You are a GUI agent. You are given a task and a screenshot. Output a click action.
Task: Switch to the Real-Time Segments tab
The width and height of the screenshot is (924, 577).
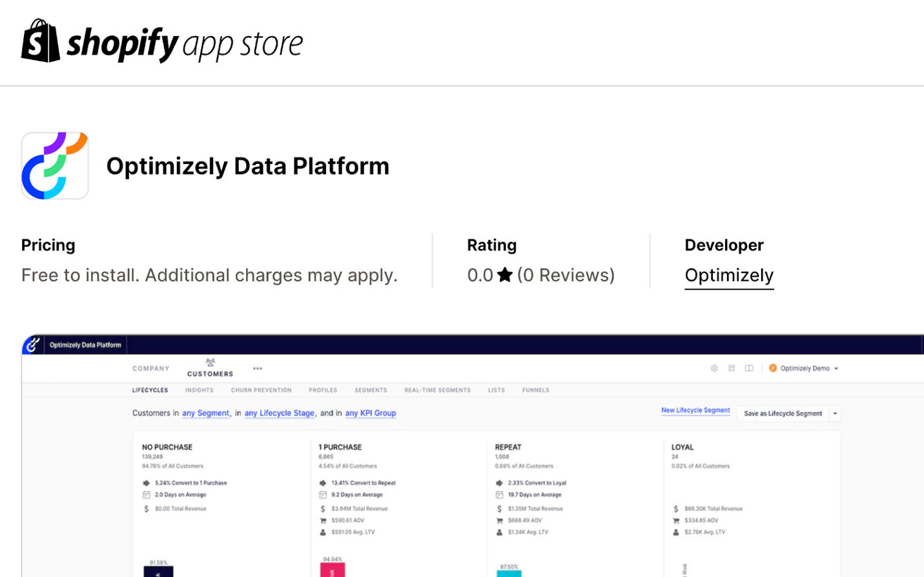(x=437, y=390)
